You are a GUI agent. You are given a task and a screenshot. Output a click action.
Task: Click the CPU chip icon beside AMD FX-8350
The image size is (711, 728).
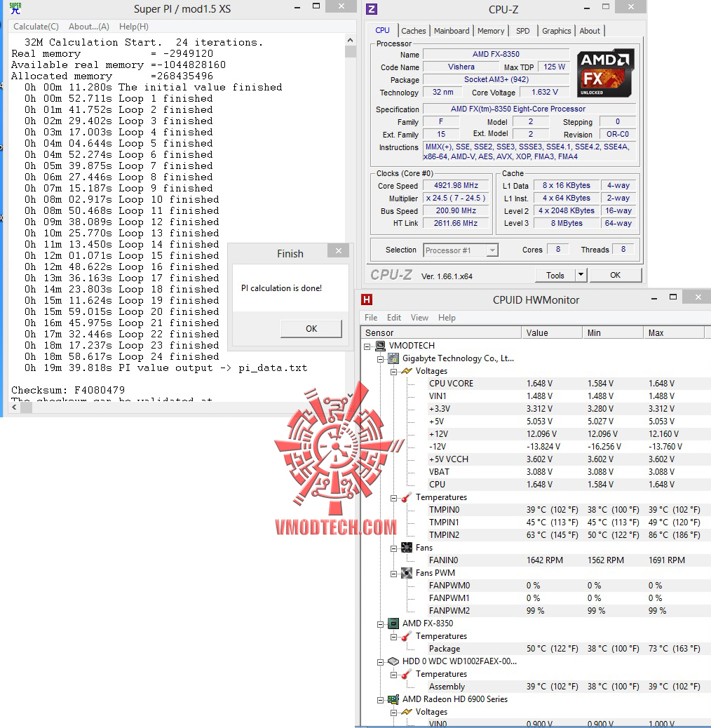pos(393,623)
